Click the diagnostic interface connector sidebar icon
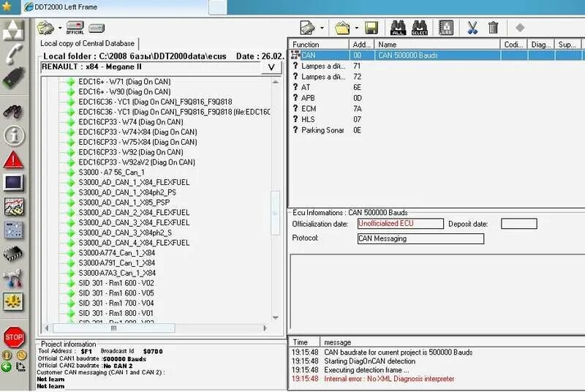This screenshot has width=585, height=392. point(13,78)
